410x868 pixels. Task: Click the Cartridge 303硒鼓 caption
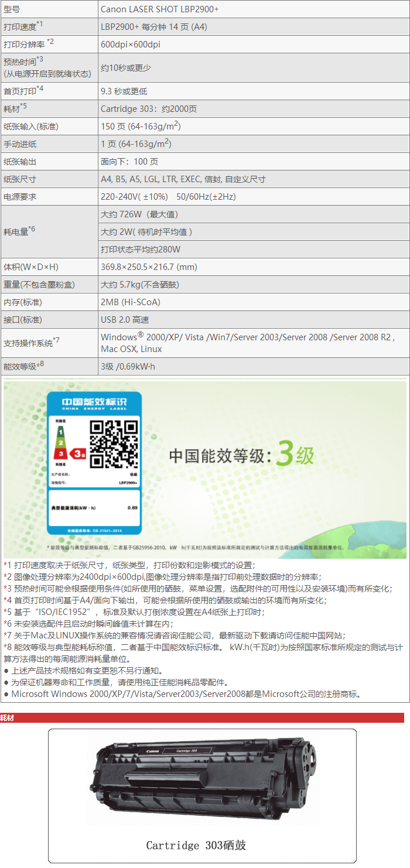(x=196, y=845)
